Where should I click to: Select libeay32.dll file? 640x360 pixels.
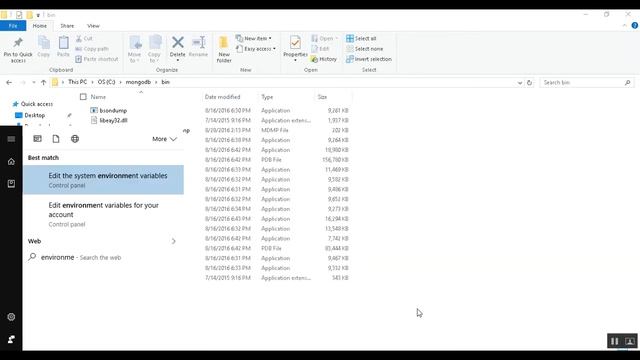(113, 120)
